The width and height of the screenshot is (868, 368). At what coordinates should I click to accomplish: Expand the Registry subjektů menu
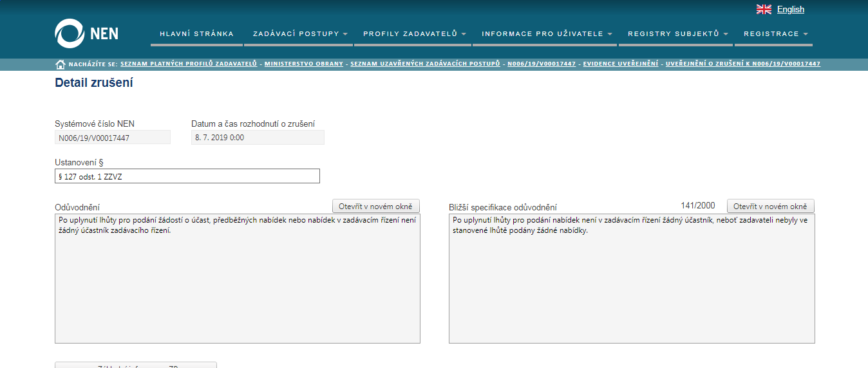pyautogui.click(x=677, y=34)
